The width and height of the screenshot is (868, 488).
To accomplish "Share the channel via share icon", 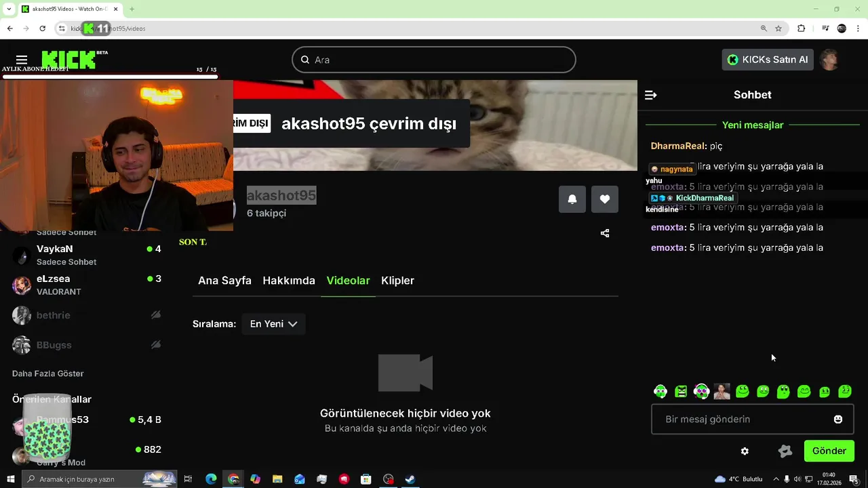I will (x=605, y=233).
